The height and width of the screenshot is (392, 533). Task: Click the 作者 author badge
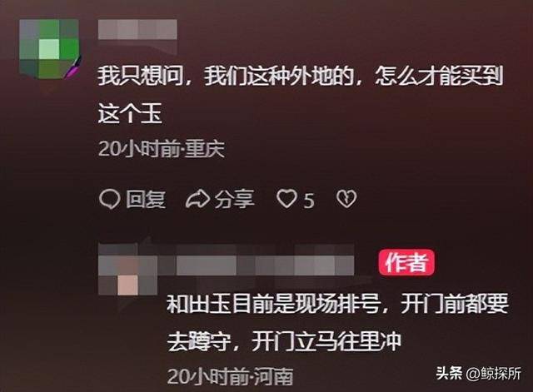point(406,262)
